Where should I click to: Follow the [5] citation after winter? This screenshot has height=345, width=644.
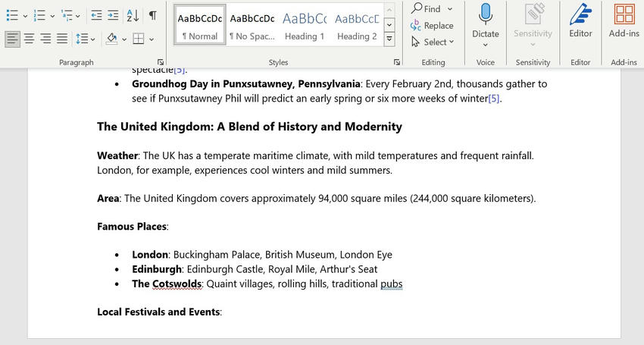(494, 99)
